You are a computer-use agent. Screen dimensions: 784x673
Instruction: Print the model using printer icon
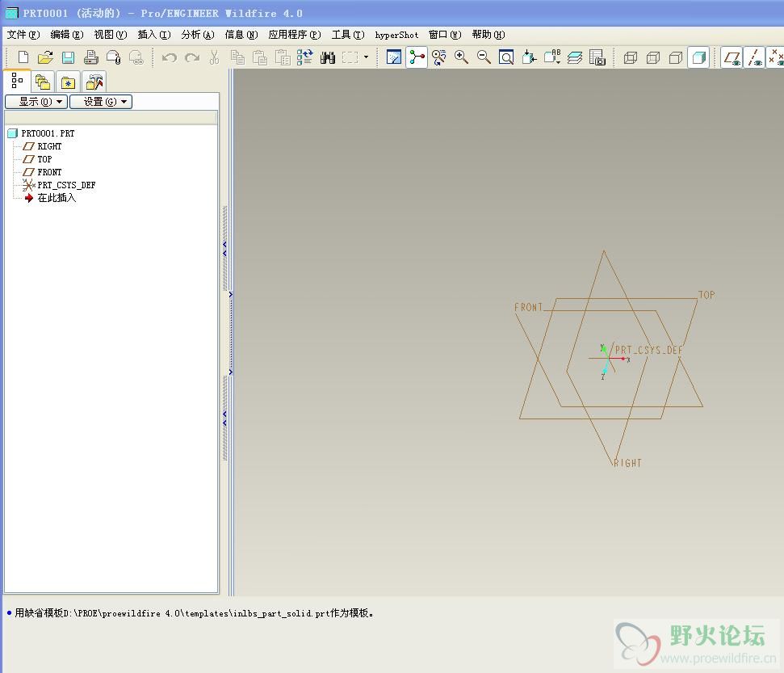[x=91, y=57]
